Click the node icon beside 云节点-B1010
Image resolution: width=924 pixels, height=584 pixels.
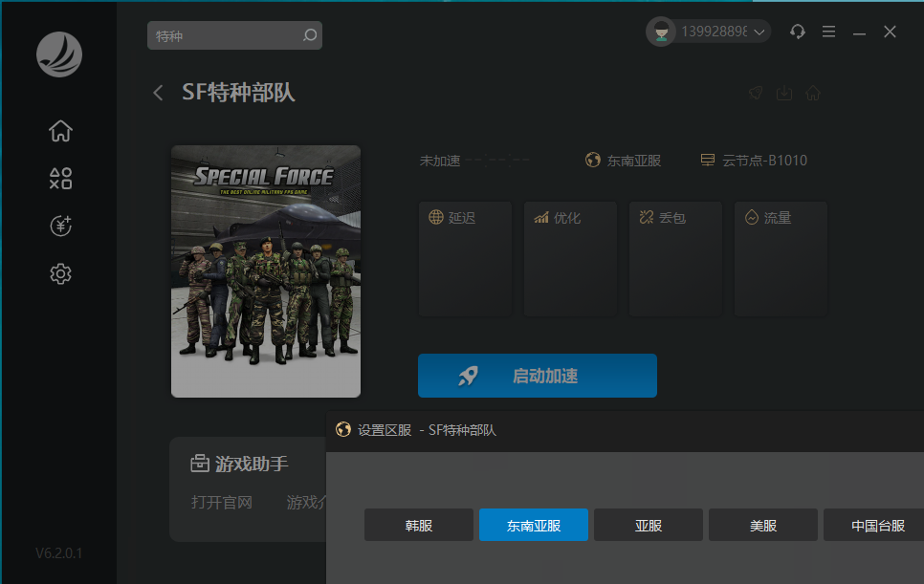point(708,161)
